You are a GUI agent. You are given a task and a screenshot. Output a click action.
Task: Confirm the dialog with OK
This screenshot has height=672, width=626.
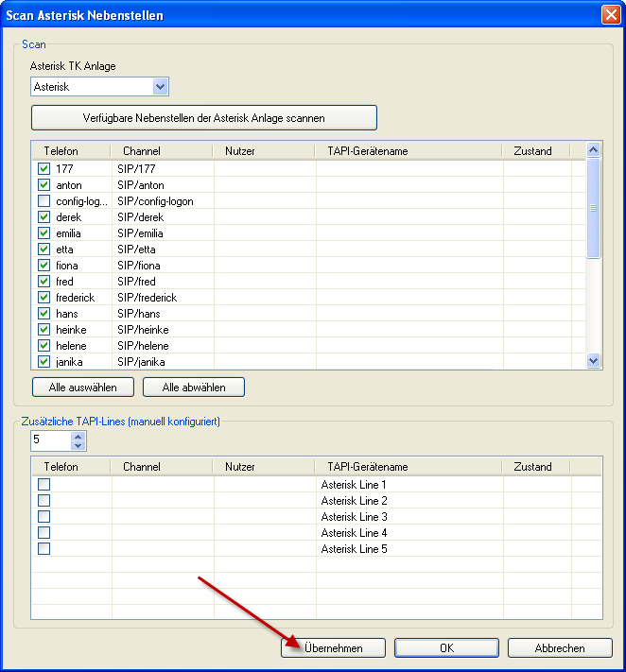[x=446, y=648]
